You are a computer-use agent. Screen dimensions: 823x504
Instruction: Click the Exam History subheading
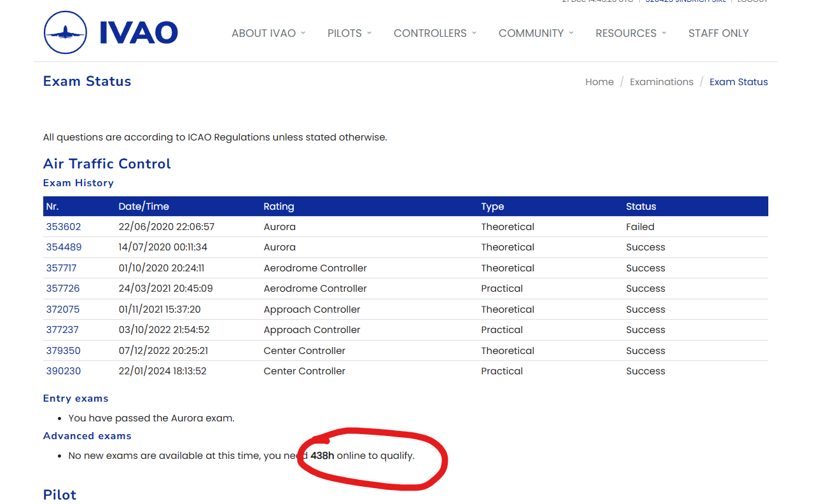[78, 183]
